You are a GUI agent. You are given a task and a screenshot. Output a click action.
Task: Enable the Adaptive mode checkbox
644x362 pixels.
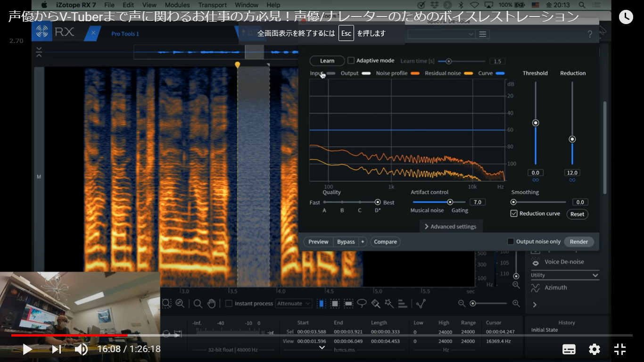pyautogui.click(x=351, y=60)
